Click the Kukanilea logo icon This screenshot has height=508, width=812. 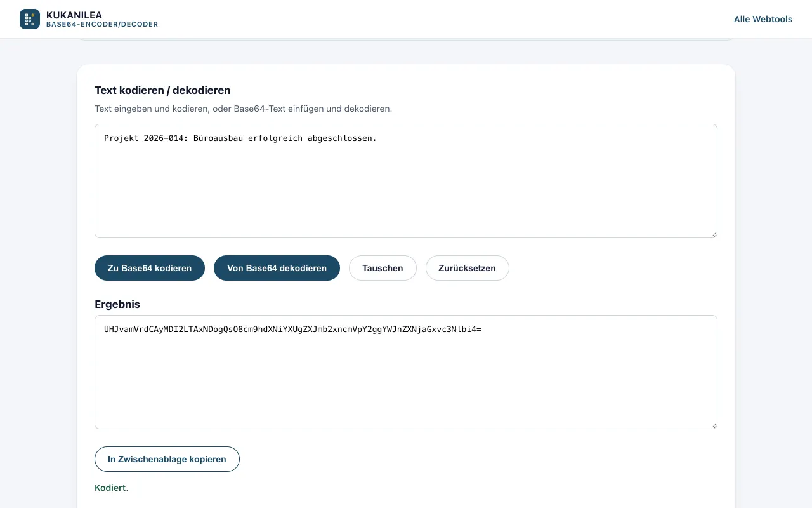click(x=30, y=19)
